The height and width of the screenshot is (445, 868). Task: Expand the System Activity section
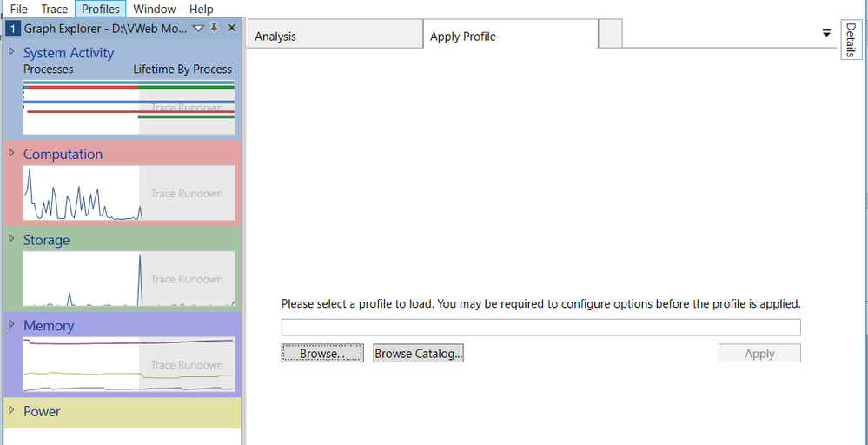point(11,51)
